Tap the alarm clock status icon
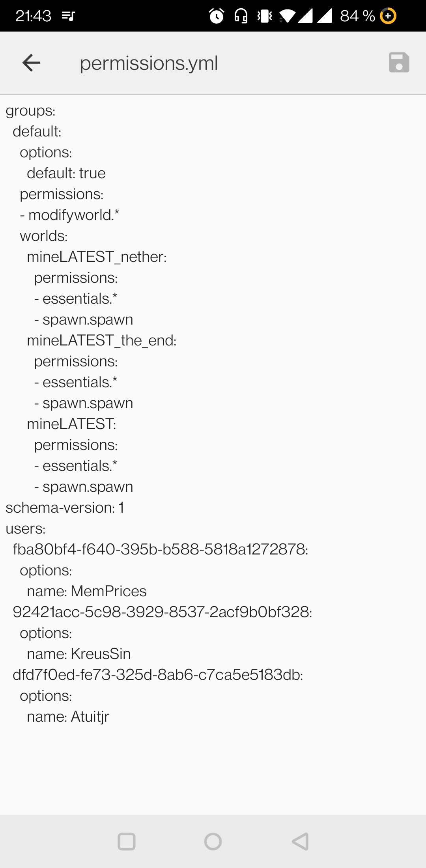This screenshot has width=426, height=868. coord(217,16)
